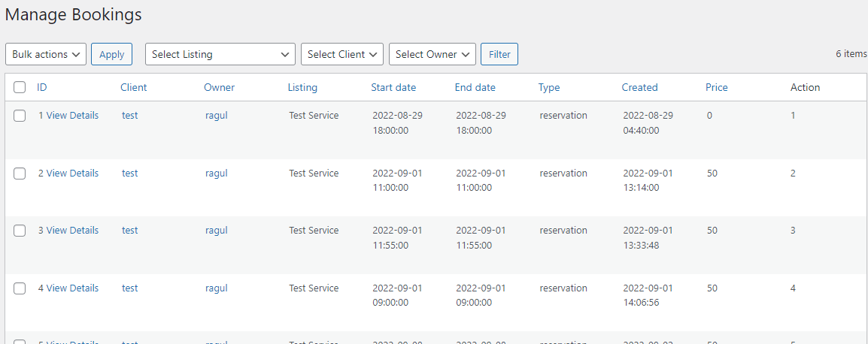
Task: Sort by Start date column header
Action: coord(393,87)
